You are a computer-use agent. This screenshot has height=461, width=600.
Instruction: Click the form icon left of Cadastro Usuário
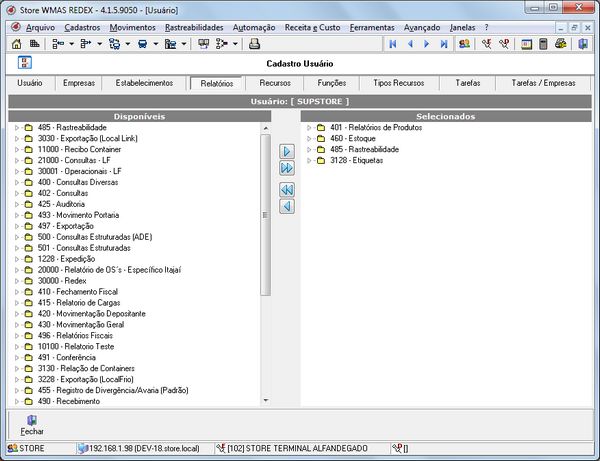tap(25, 63)
